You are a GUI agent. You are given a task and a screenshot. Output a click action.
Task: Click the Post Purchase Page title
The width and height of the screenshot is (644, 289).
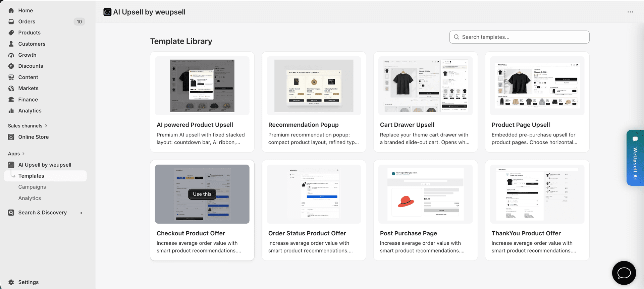click(409, 233)
